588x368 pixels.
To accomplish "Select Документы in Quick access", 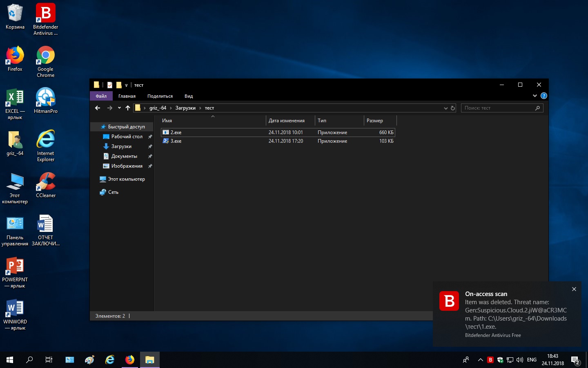I will coord(124,156).
